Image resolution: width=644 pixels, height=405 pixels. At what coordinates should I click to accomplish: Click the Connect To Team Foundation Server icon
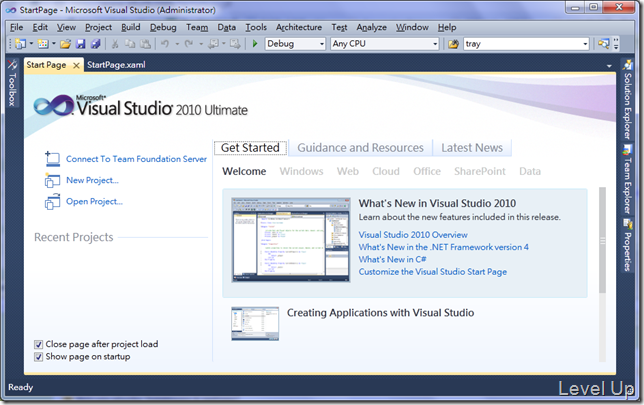click(52, 159)
